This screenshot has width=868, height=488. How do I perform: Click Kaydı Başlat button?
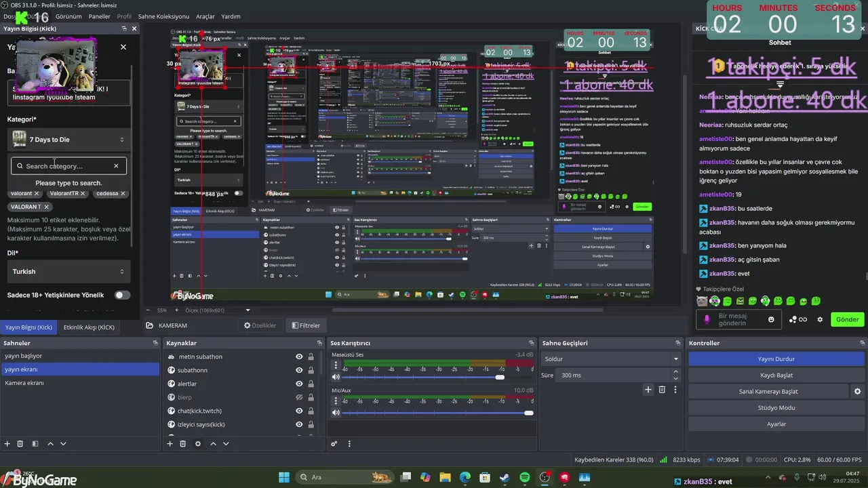[776, 375]
